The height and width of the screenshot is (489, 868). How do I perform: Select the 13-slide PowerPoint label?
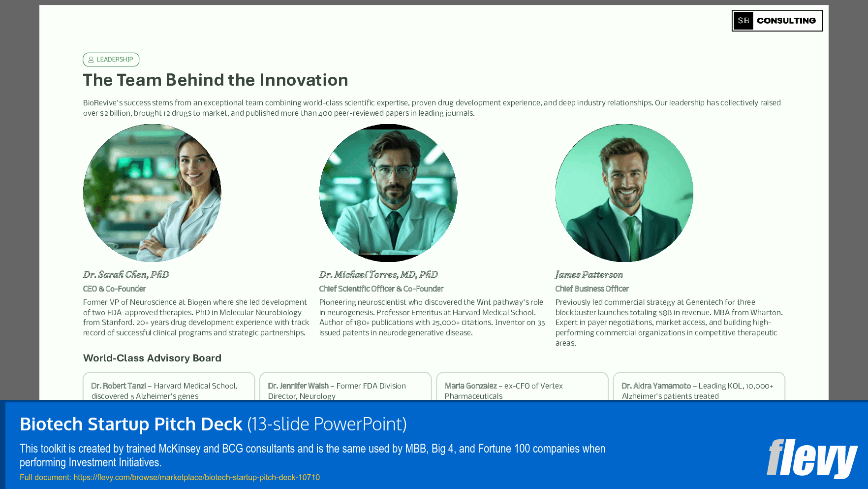[x=327, y=424]
